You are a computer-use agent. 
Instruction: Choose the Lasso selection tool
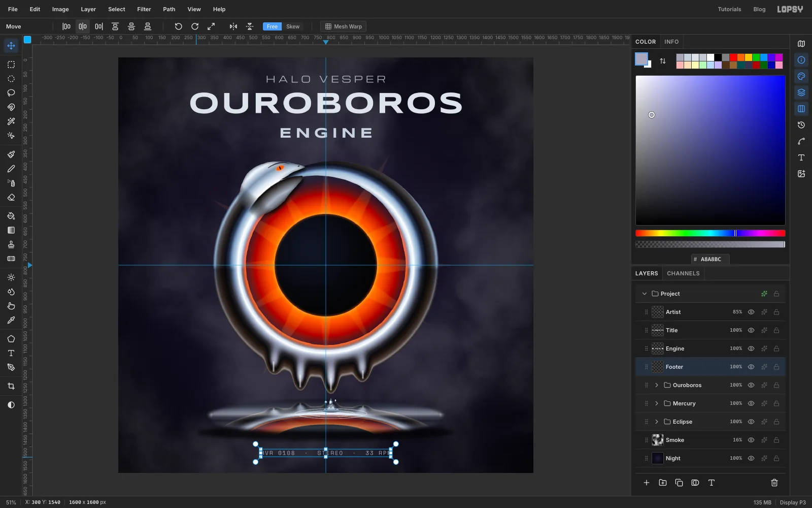[x=11, y=93]
